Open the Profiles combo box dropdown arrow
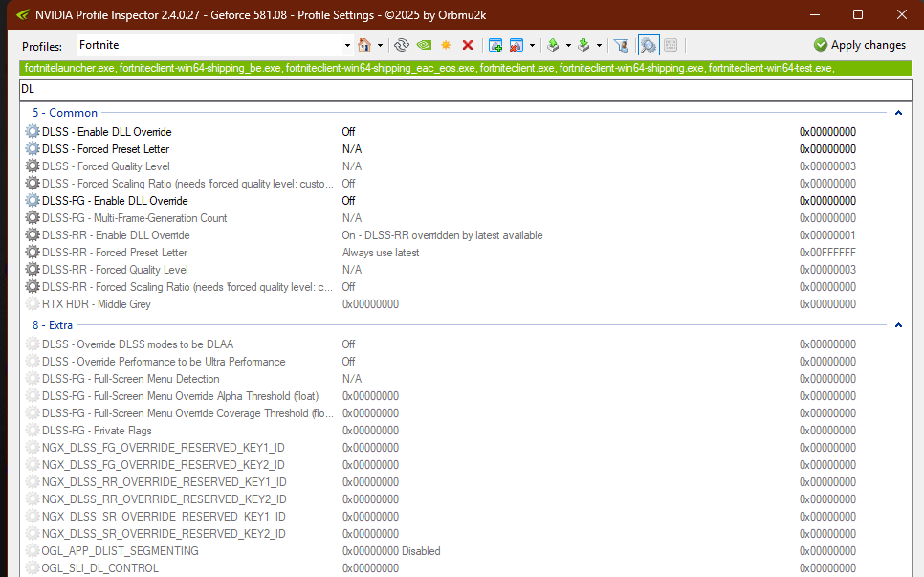This screenshot has width=924, height=577. click(347, 45)
